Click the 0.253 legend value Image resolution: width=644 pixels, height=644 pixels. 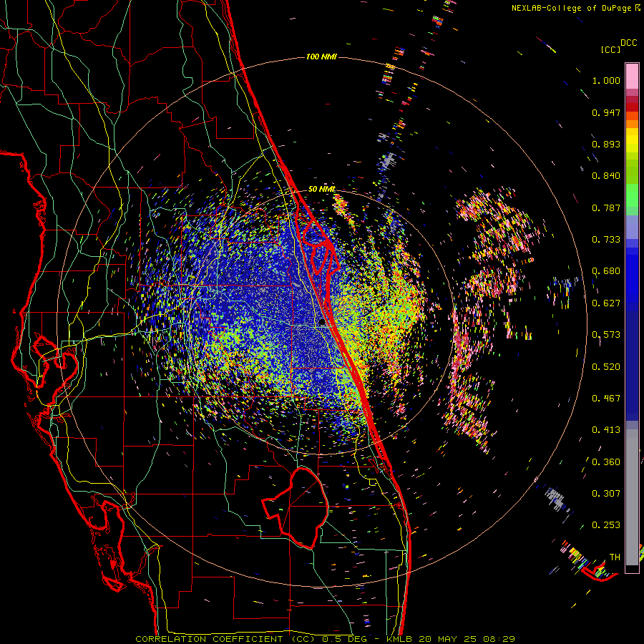[606, 525]
